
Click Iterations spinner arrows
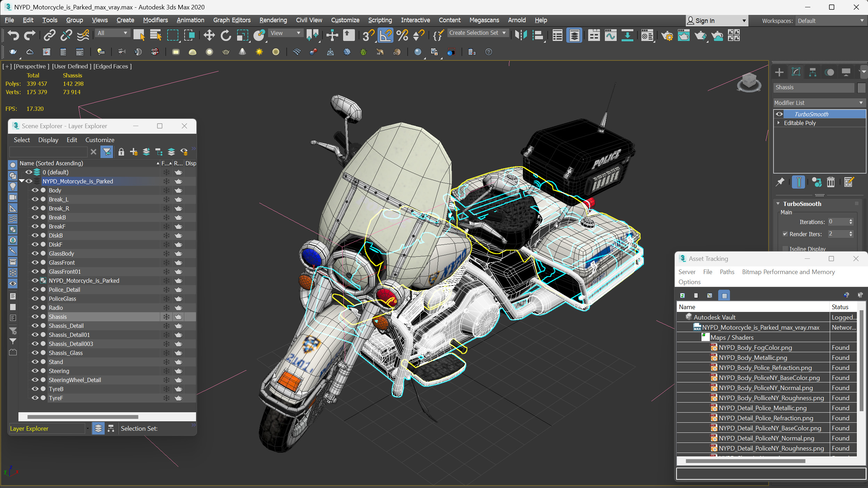pos(851,222)
